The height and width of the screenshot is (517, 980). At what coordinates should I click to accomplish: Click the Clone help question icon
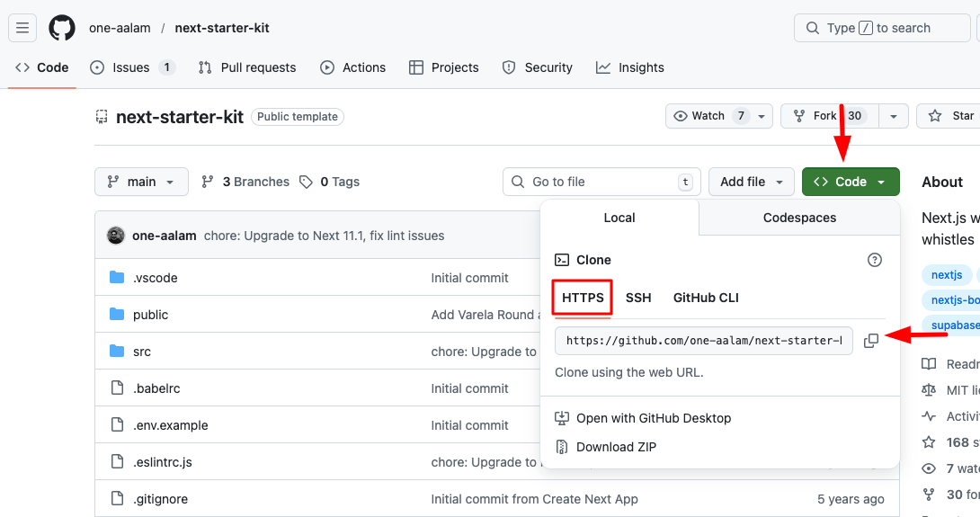tap(875, 260)
